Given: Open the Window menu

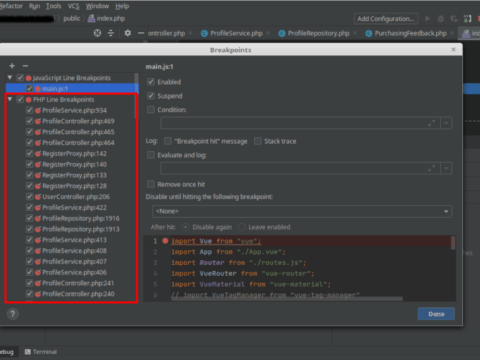Looking at the screenshot, I should (x=97, y=6).
